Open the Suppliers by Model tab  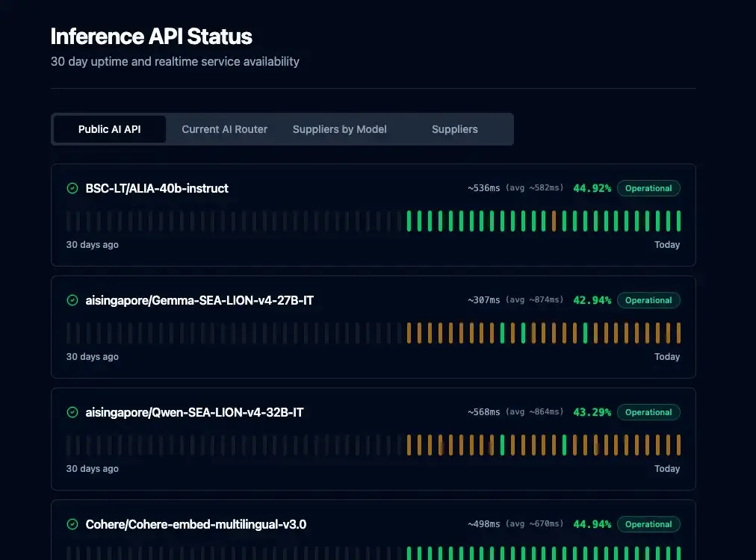339,129
